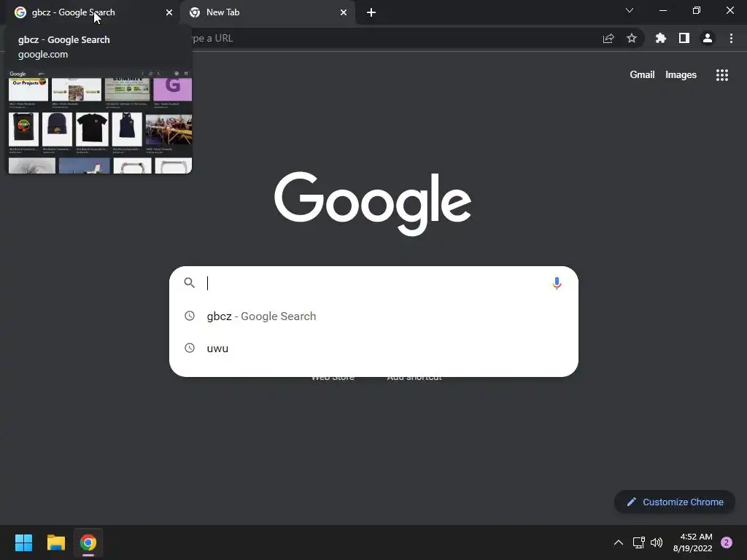The image size is (747, 560).
Task: Click the search magnifier icon
Action: (190, 283)
